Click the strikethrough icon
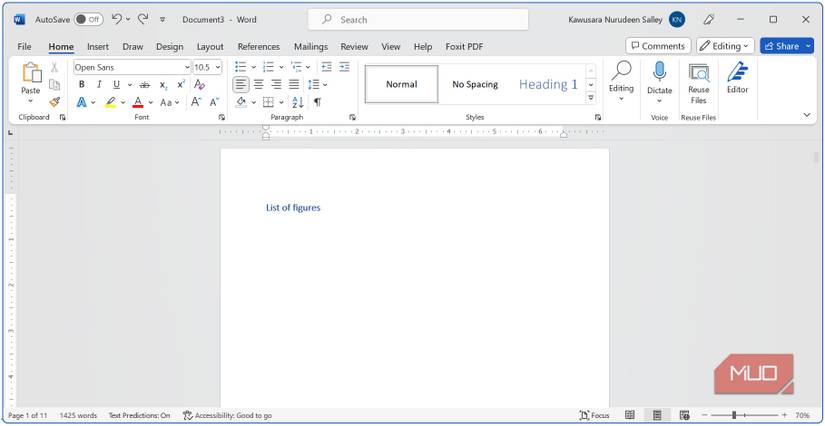This screenshot has height=426, width=825. click(x=145, y=85)
